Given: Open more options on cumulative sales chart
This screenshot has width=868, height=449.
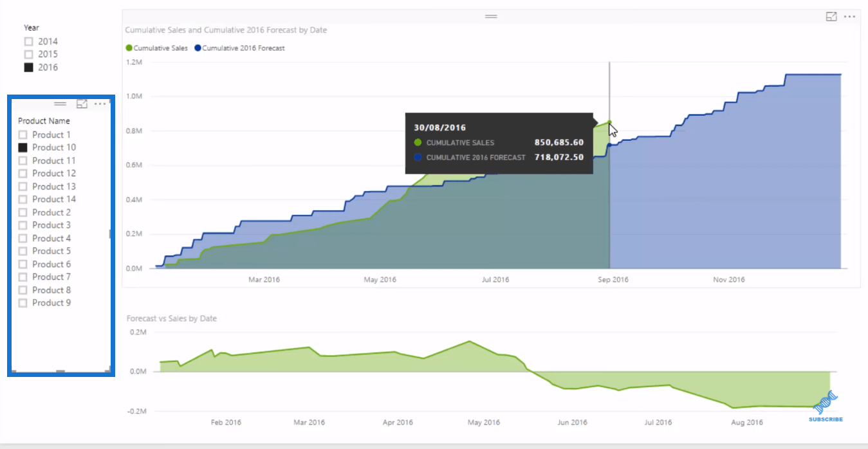Looking at the screenshot, I should click(x=850, y=17).
